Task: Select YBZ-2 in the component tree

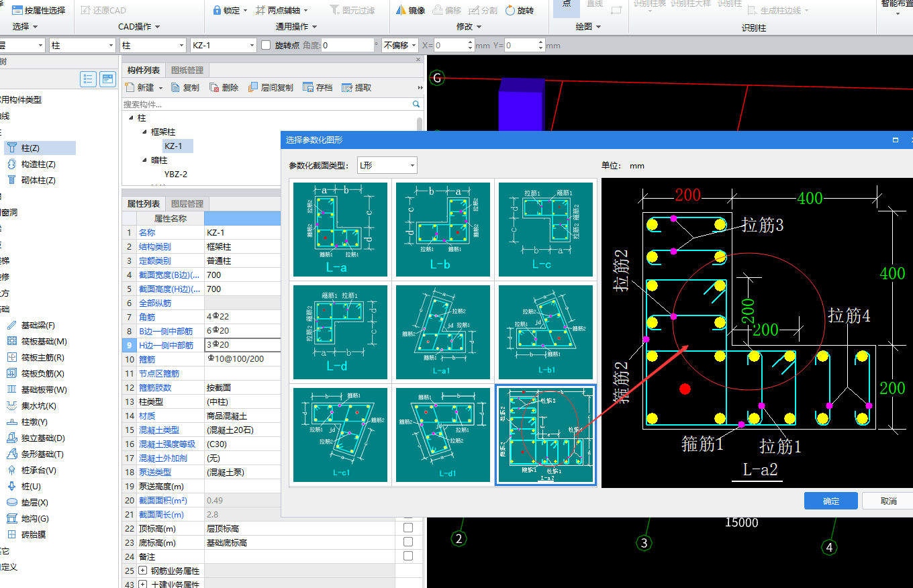Action: [x=176, y=174]
